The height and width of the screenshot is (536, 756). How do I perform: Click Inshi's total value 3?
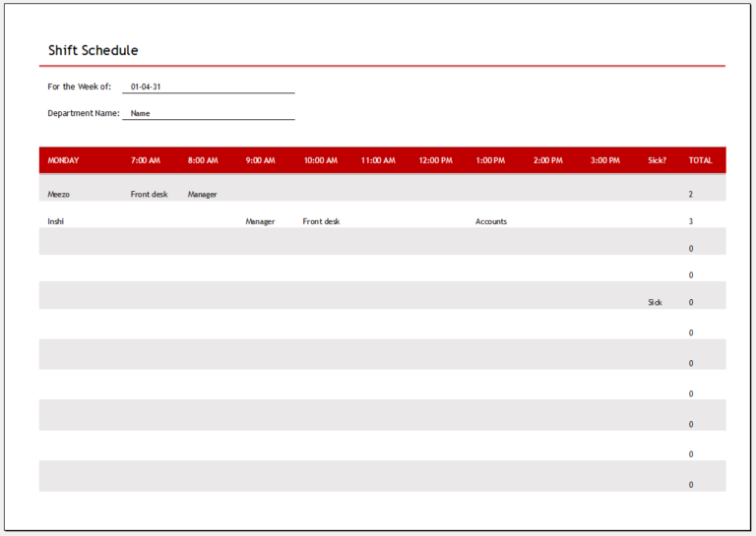pyautogui.click(x=690, y=221)
